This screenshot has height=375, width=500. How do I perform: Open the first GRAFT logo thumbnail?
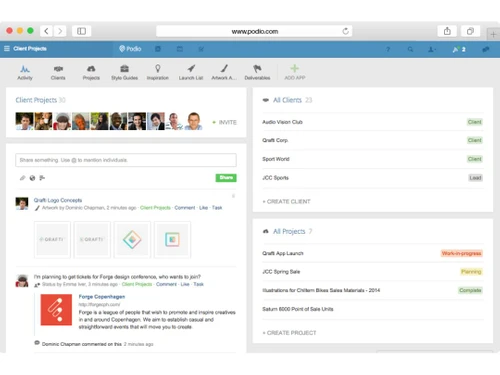[x=52, y=239]
